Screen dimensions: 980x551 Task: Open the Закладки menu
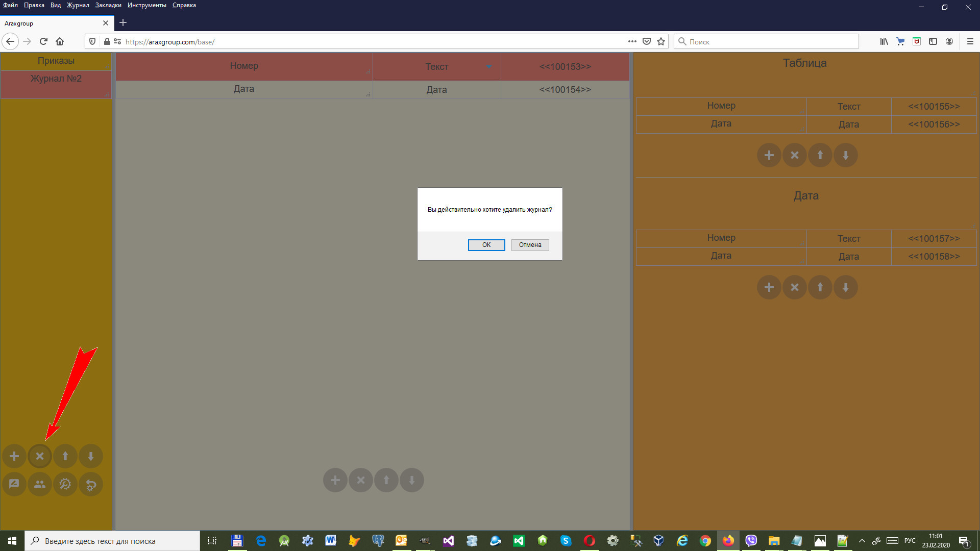(x=108, y=5)
